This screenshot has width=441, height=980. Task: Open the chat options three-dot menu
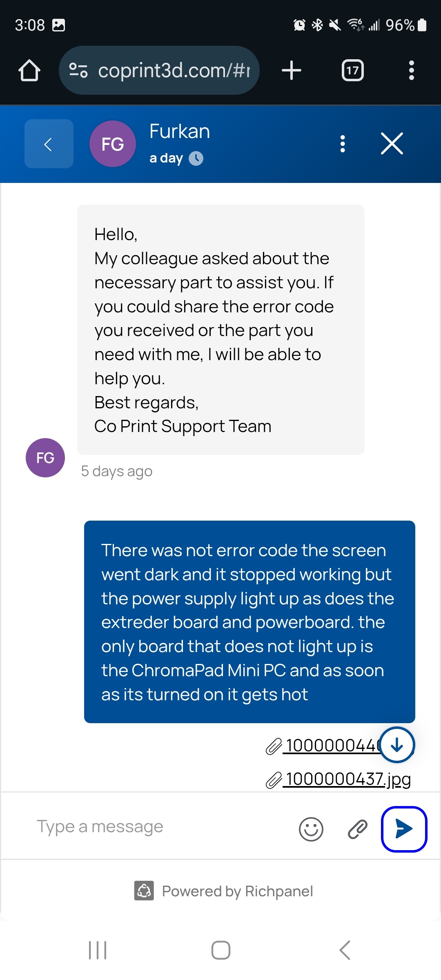(343, 144)
